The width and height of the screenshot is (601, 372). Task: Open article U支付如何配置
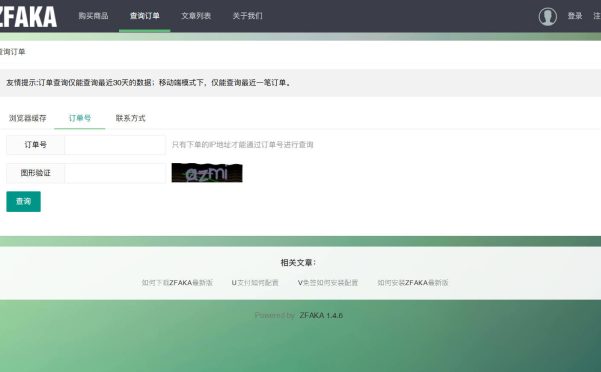[255, 283]
